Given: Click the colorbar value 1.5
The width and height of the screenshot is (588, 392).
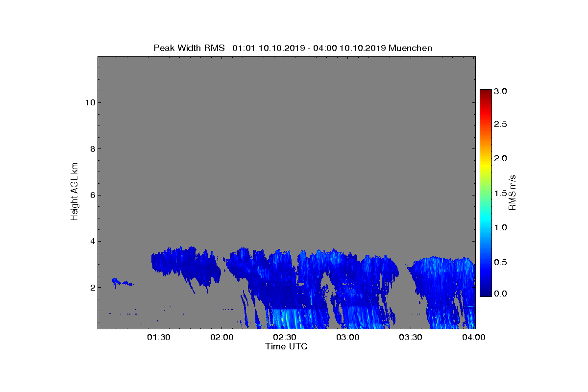Looking at the screenshot, I should click(500, 194).
